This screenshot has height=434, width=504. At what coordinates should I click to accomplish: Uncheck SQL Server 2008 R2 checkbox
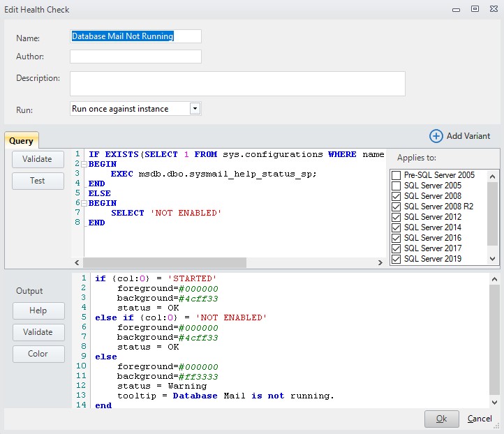tap(396, 207)
